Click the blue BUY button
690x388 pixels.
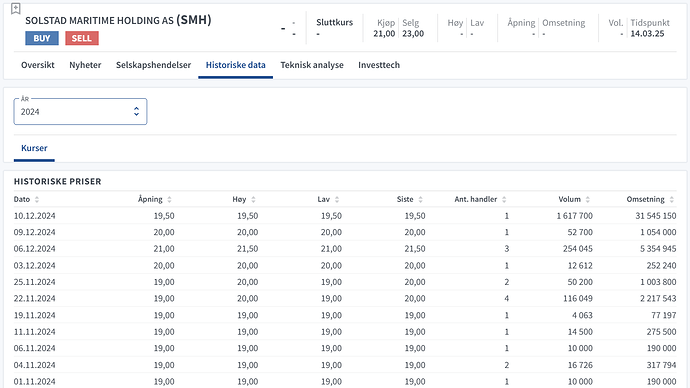point(42,38)
